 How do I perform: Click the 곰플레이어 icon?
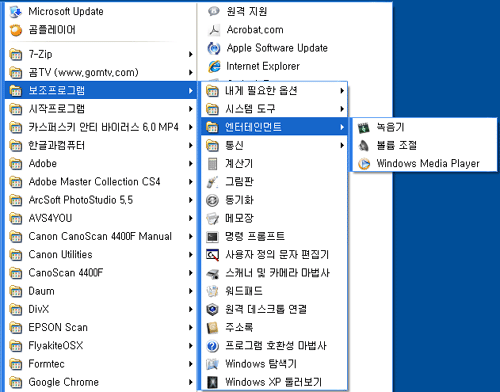[15, 30]
